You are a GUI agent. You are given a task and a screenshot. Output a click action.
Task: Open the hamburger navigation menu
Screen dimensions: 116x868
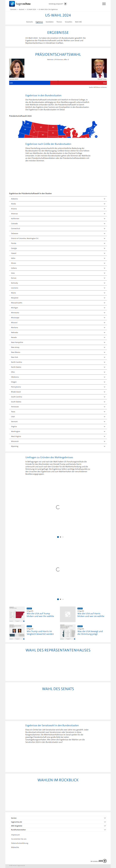[x=104, y=4]
